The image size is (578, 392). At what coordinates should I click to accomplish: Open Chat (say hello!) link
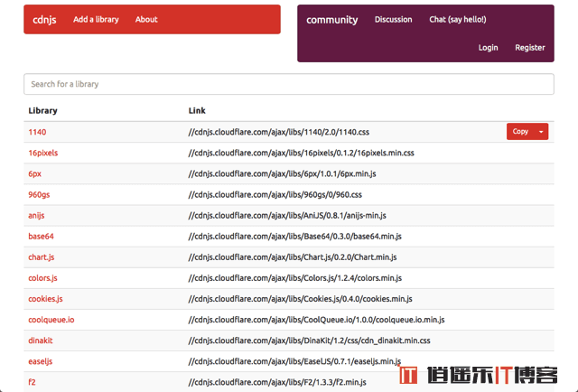(x=458, y=20)
